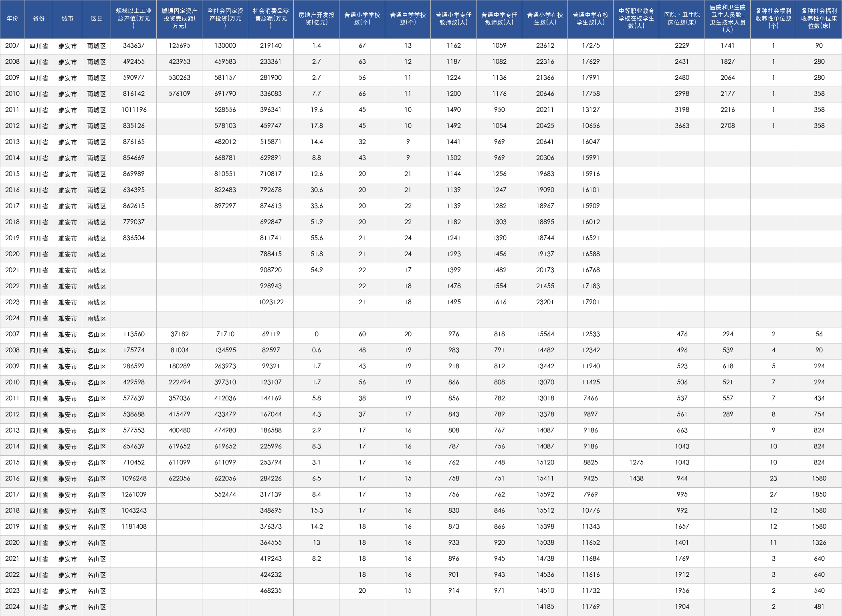Viewport: 842px width, 616px height.
Task: Click cell with value 1181408
Action: tap(134, 527)
